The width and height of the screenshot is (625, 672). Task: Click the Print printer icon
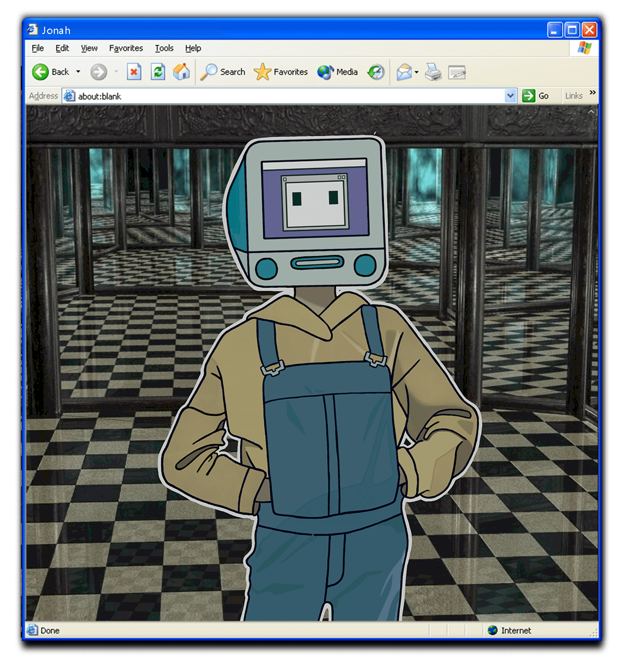click(433, 72)
